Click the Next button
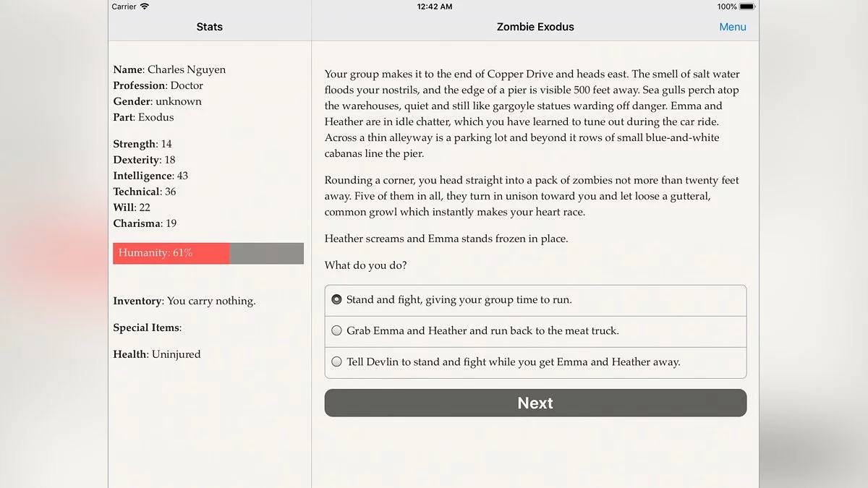This screenshot has width=868, height=488. [x=535, y=403]
